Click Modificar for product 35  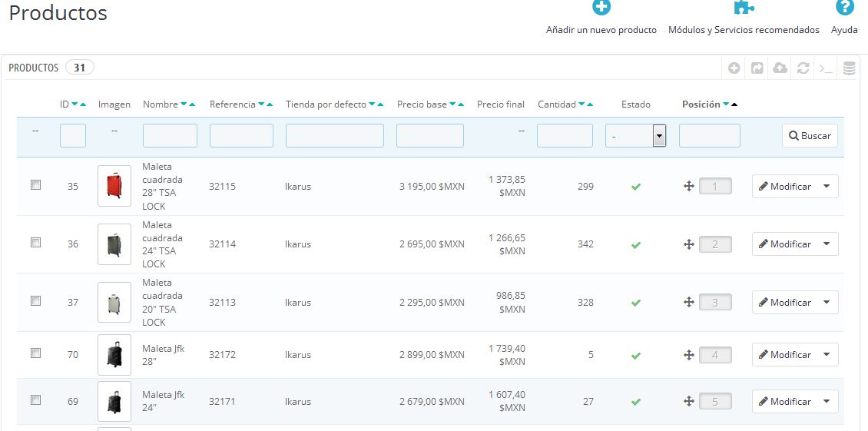pyautogui.click(x=785, y=186)
